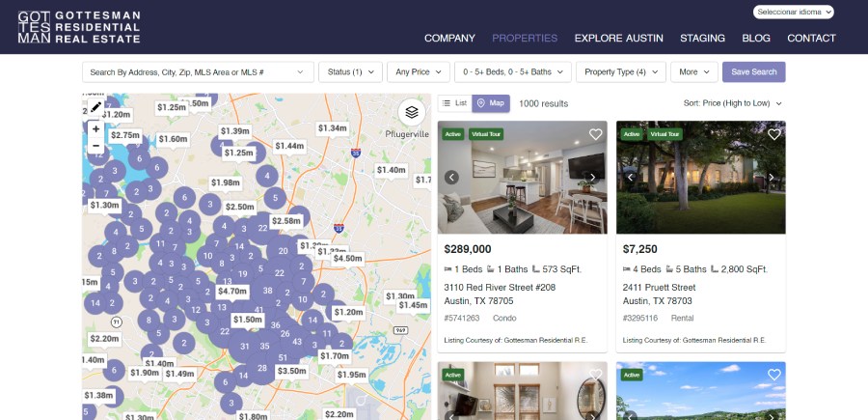
Task: Open the Status (1) filter dropdown
Action: [350, 72]
